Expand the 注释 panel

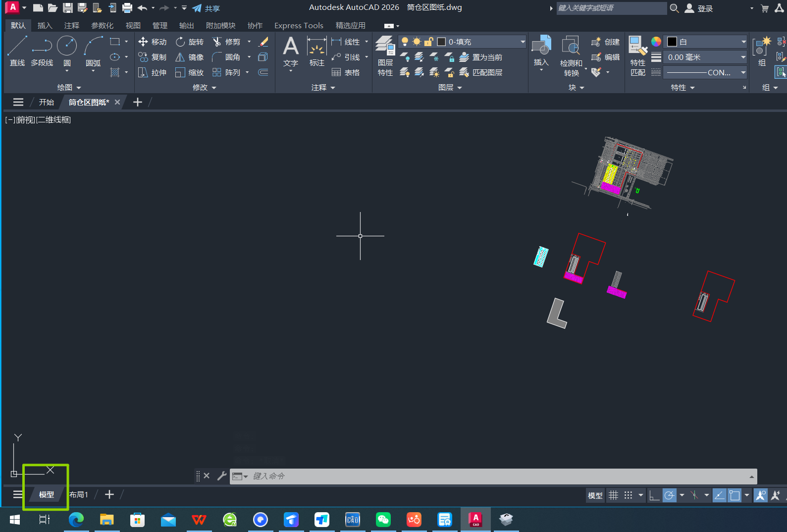click(323, 87)
